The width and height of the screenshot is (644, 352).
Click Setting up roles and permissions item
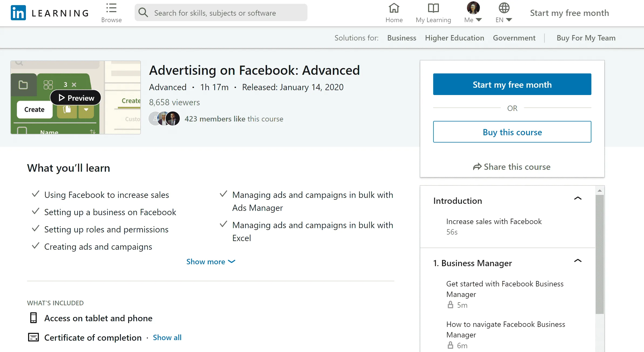pyautogui.click(x=106, y=229)
